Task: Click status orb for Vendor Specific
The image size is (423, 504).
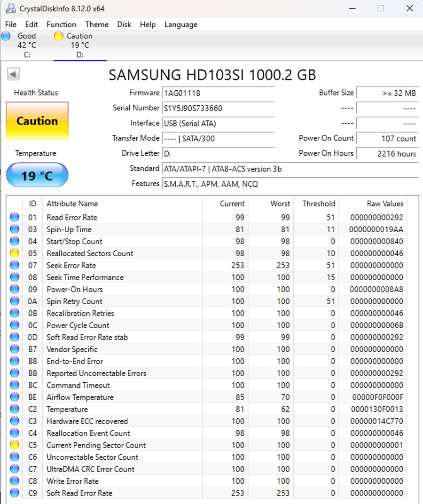Action: pyautogui.click(x=15, y=349)
